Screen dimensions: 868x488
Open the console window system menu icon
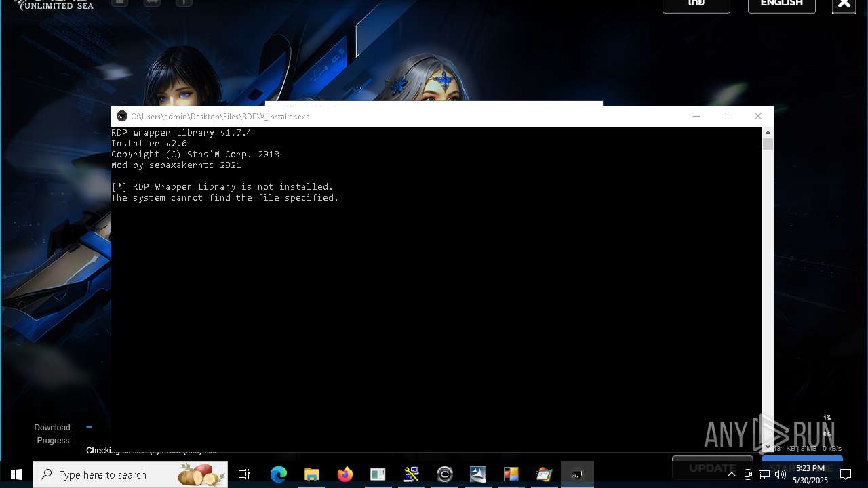coord(121,117)
